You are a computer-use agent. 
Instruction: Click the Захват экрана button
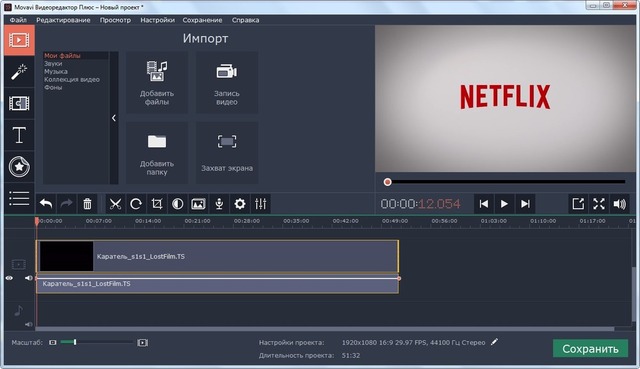pos(227,153)
